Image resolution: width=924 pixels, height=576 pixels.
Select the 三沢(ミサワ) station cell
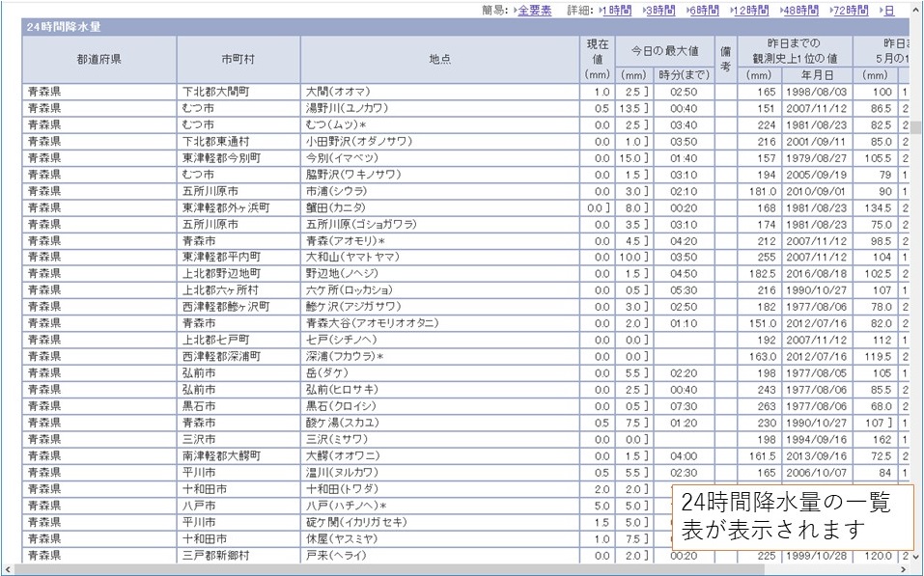pyautogui.click(x=439, y=439)
